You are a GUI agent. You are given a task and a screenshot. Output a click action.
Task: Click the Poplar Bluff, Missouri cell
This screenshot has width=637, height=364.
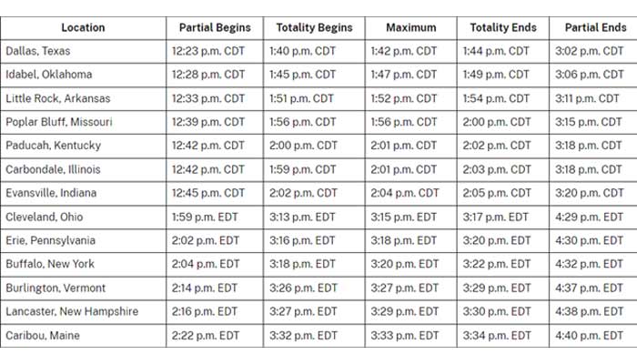[x=58, y=122]
